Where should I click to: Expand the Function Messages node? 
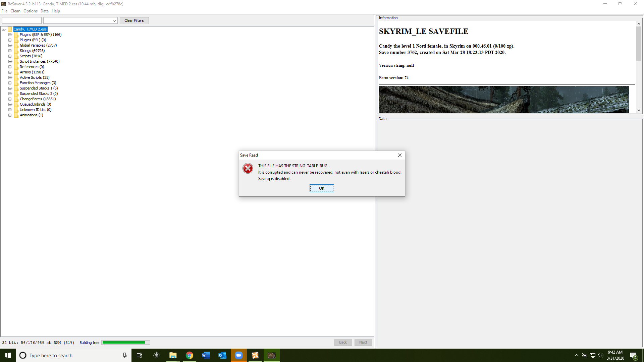click(10, 83)
